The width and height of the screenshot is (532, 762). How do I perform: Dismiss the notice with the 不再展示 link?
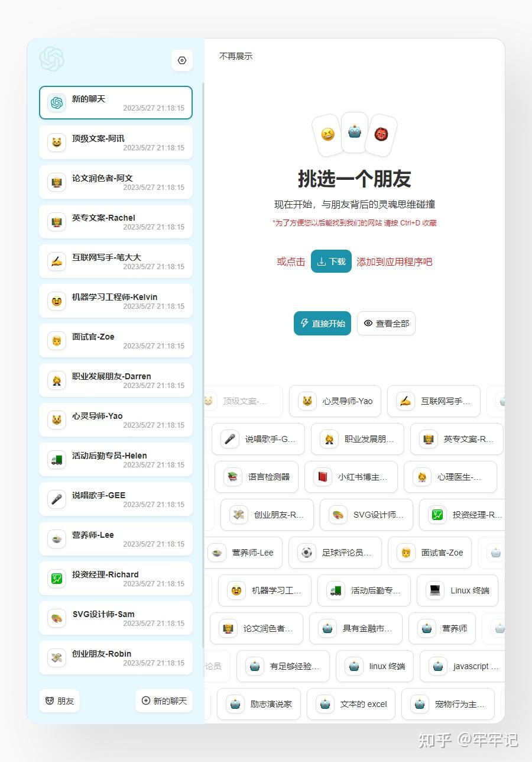(x=235, y=56)
